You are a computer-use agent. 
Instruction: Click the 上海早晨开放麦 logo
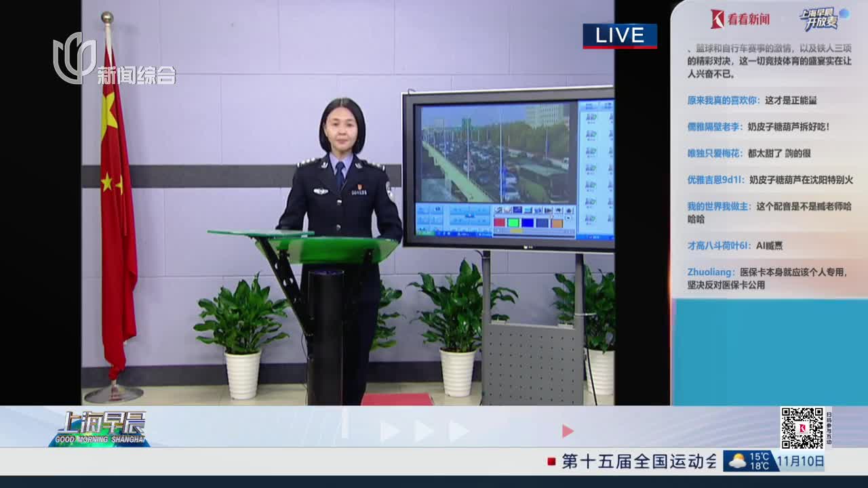coord(821,19)
